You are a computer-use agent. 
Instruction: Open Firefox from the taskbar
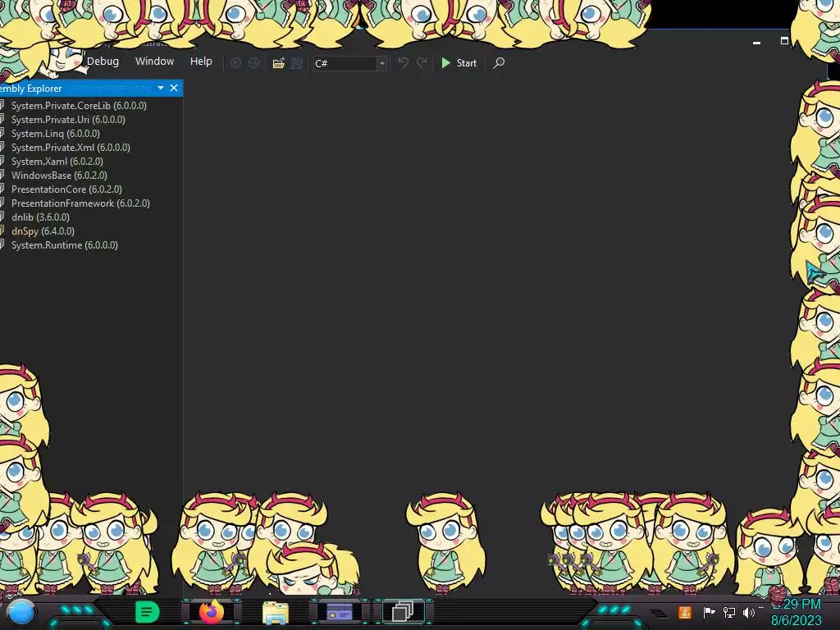point(211,612)
